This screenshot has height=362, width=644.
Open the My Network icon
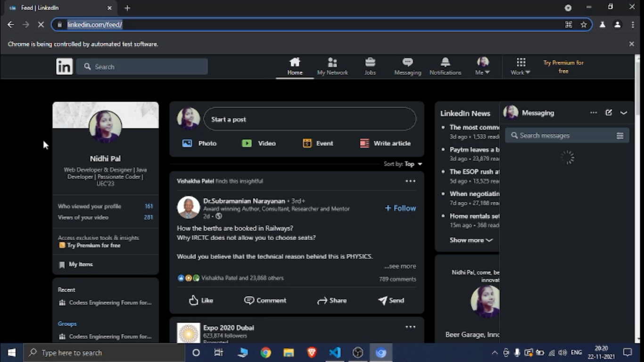(x=332, y=63)
